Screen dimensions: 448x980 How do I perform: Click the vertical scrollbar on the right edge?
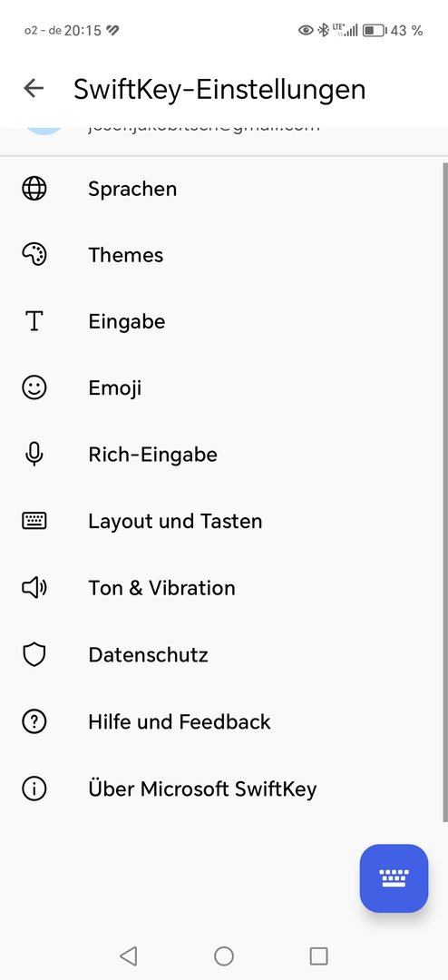coord(445,493)
